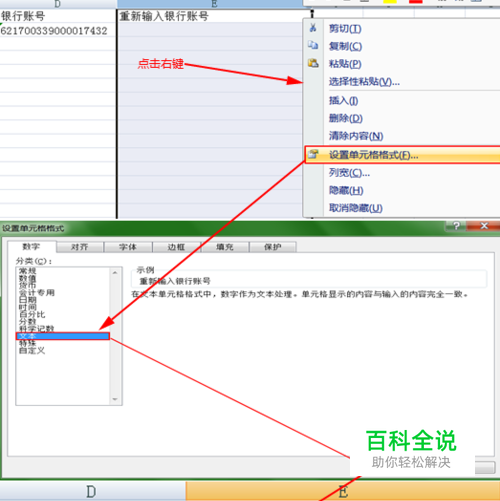Open 设置单元格格式(F)... menu entry
Screen dimensions: 500x501
pyautogui.click(x=402, y=155)
